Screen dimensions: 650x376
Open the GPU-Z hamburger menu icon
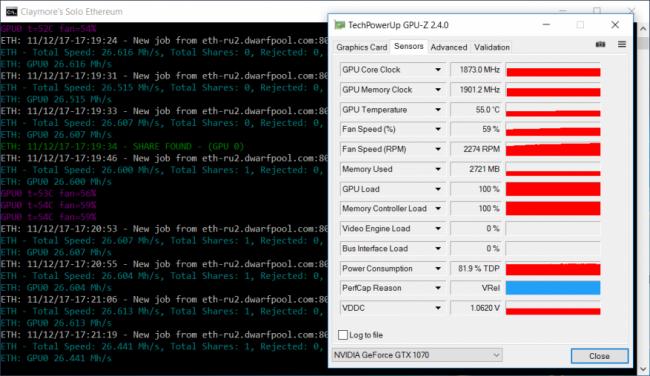pyautogui.click(x=622, y=44)
